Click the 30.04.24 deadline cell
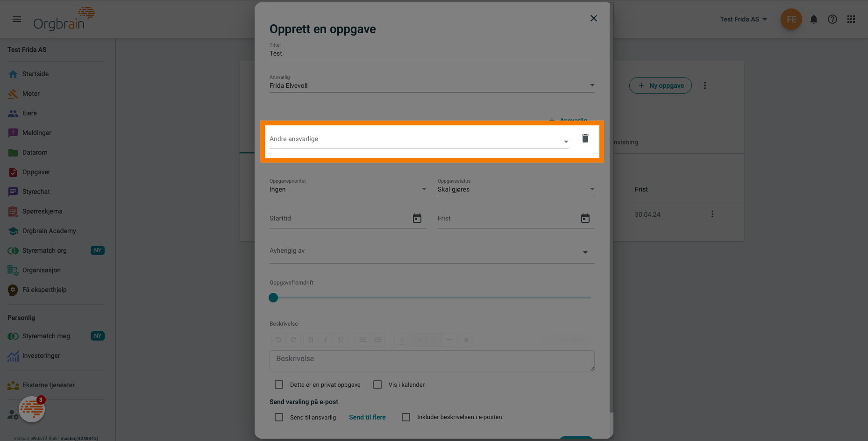The height and width of the screenshot is (441, 868). 647,214
